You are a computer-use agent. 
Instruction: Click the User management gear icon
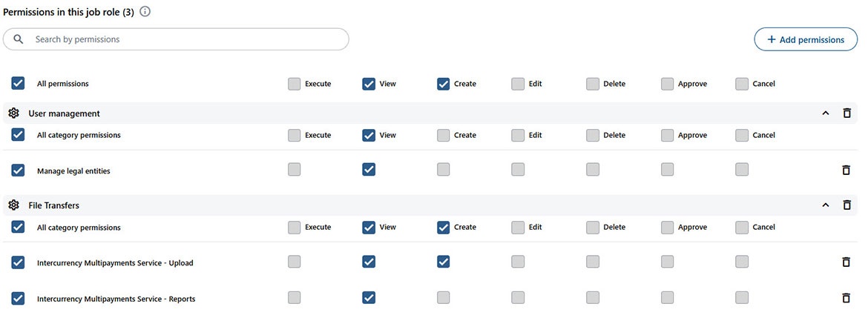click(13, 113)
